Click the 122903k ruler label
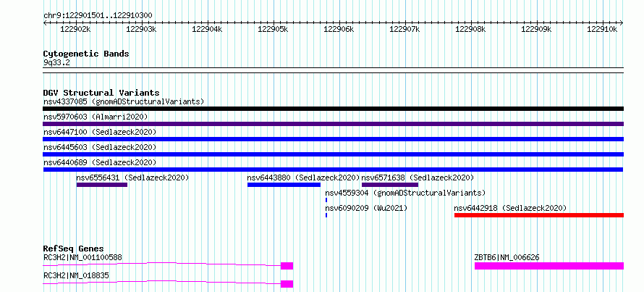 141,29
